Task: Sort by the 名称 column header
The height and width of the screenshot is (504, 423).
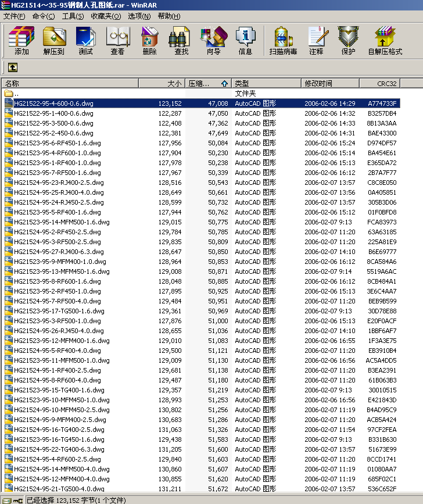Action: (x=70, y=83)
